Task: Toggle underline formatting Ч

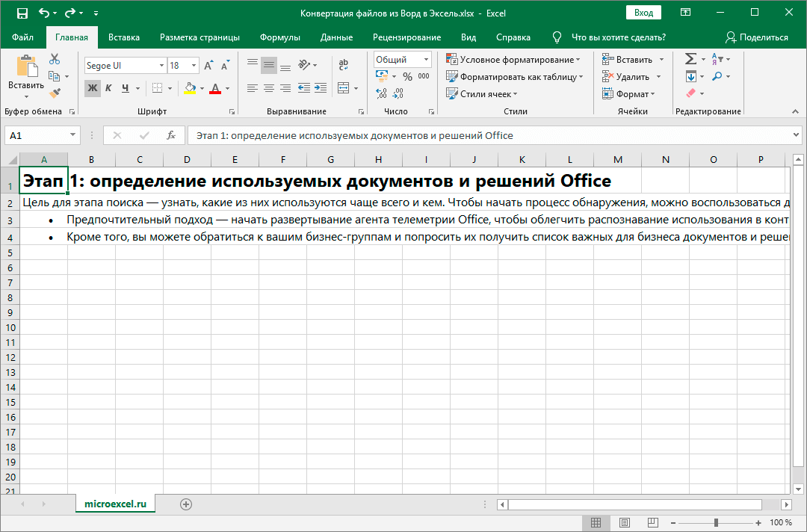Action: (x=125, y=88)
